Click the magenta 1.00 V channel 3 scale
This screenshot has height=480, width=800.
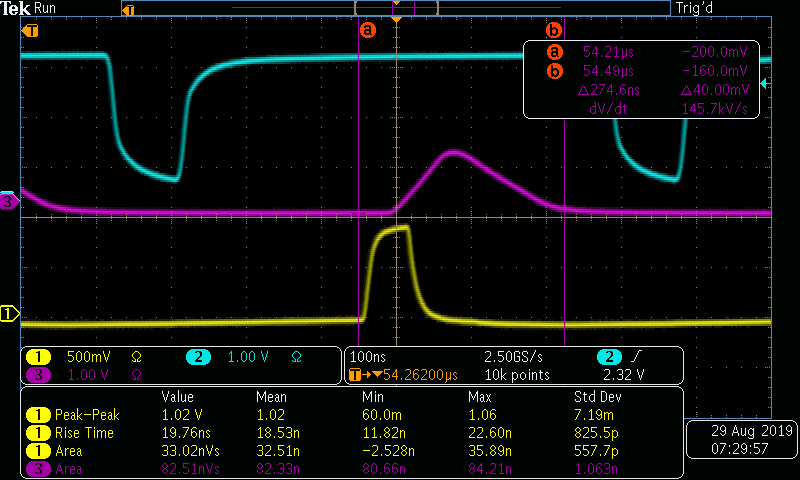pos(88,375)
